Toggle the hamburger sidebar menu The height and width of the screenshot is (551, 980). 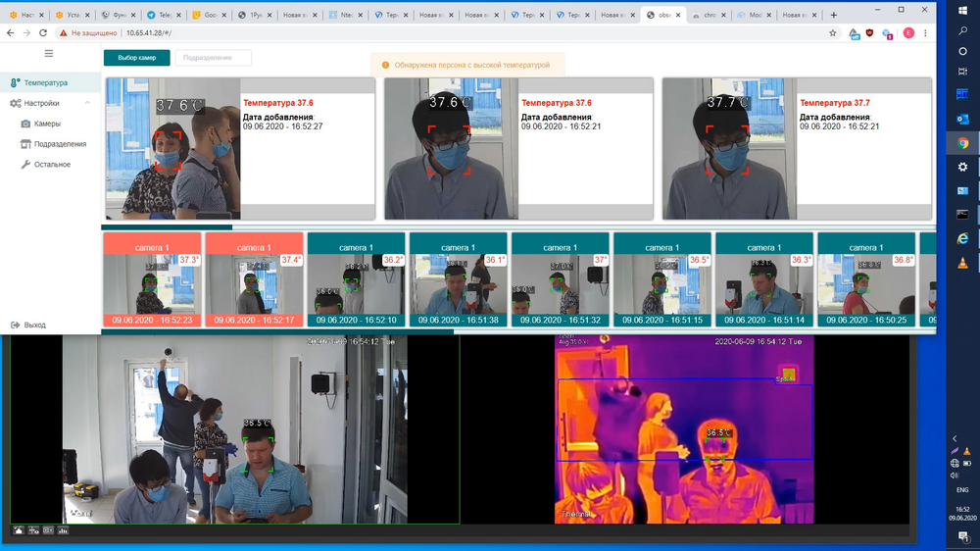(x=49, y=53)
